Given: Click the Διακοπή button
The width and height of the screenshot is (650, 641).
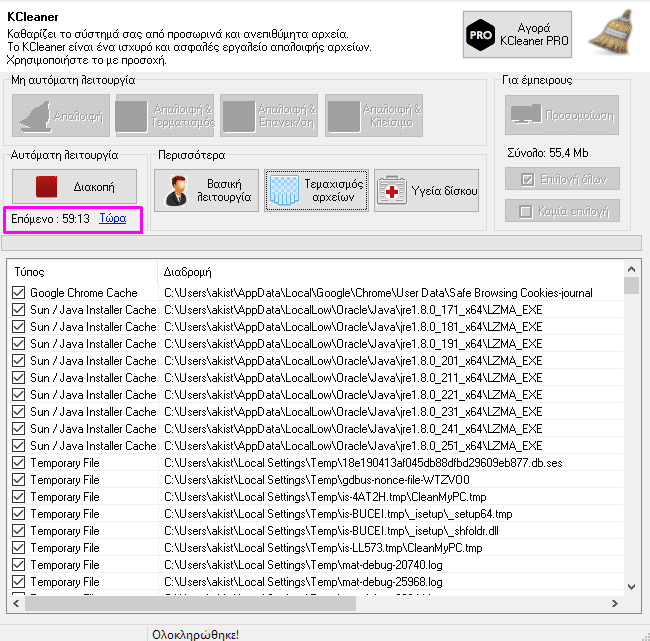Looking at the screenshot, I should click(x=74, y=187).
